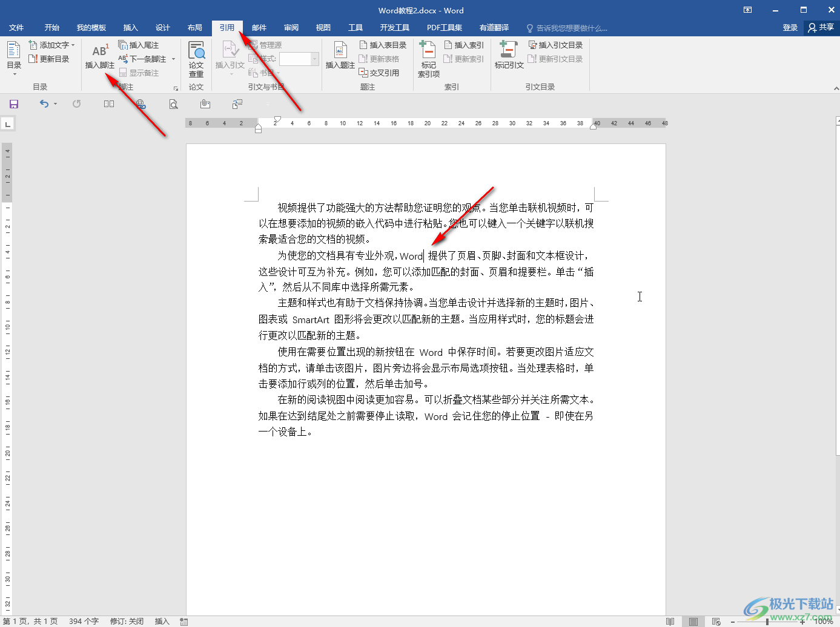Click page count '第 1 页, 共 1 页'
Viewport: 840px width, 627px height.
(x=31, y=622)
